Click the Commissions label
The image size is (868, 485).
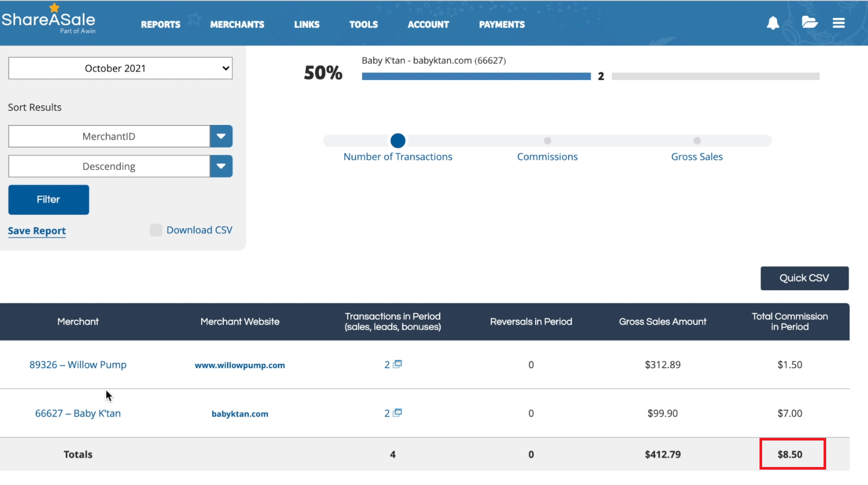point(547,157)
